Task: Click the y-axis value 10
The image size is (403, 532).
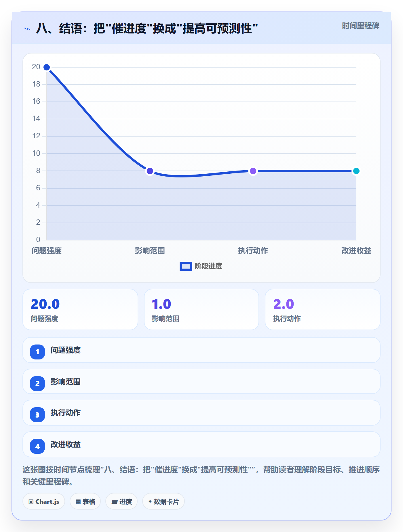Action: (36, 153)
